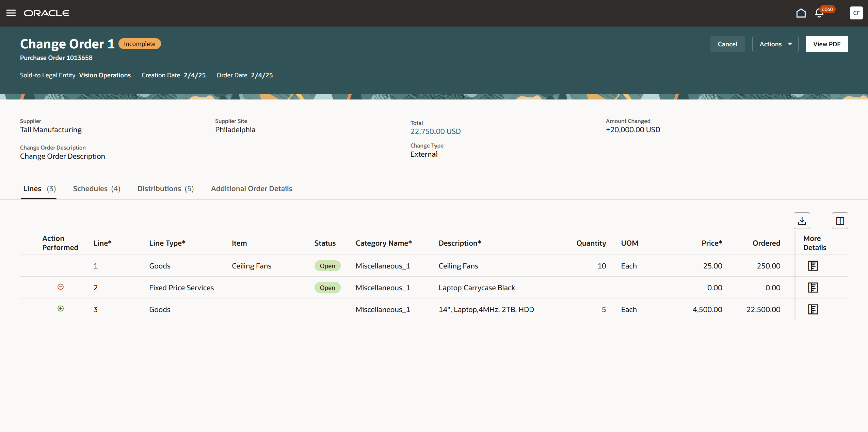
Task: Open the column manager icon
Action: coord(840,221)
